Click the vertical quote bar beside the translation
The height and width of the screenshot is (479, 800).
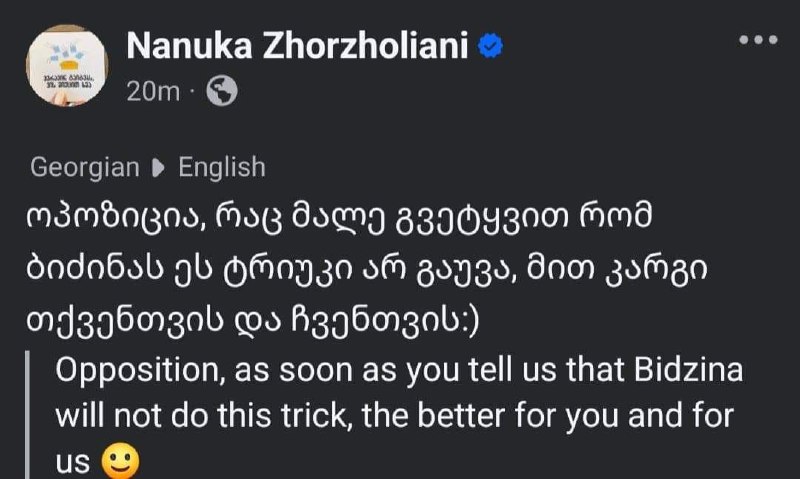pos(28,415)
